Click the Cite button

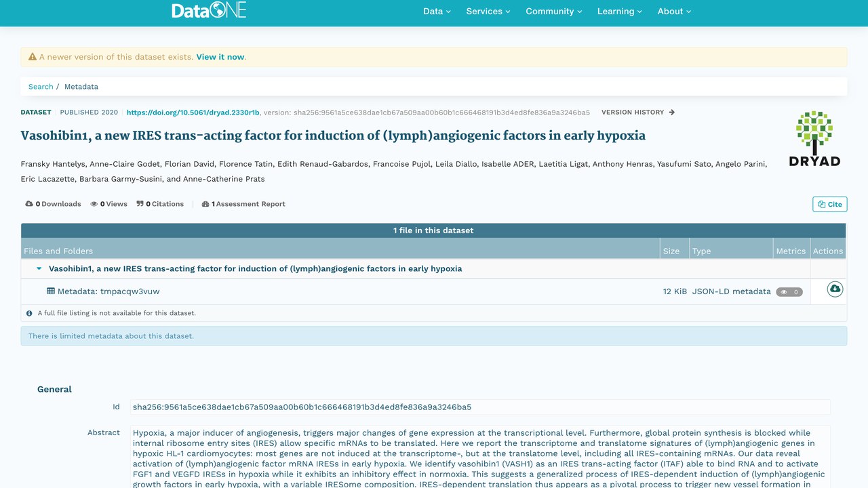pyautogui.click(x=830, y=204)
